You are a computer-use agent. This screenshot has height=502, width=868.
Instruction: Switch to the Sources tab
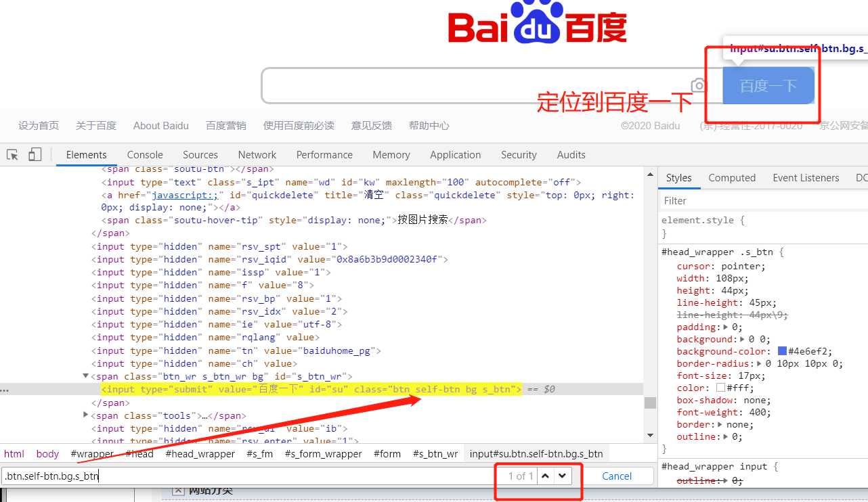[x=200, y=155]
